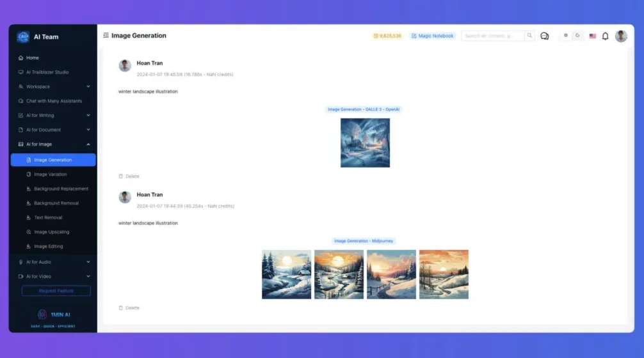Toggle sidebar with menu icon beside title
This screenshot has height=358, width=644.
pyautogui.click(x=106, y=35)
